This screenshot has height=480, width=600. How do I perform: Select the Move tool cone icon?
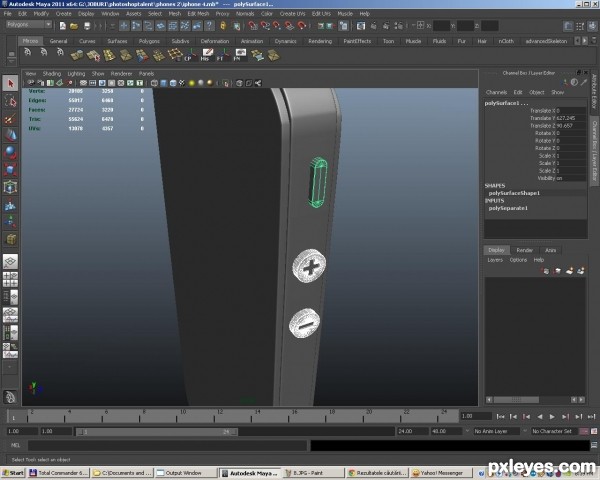[10, 135]
